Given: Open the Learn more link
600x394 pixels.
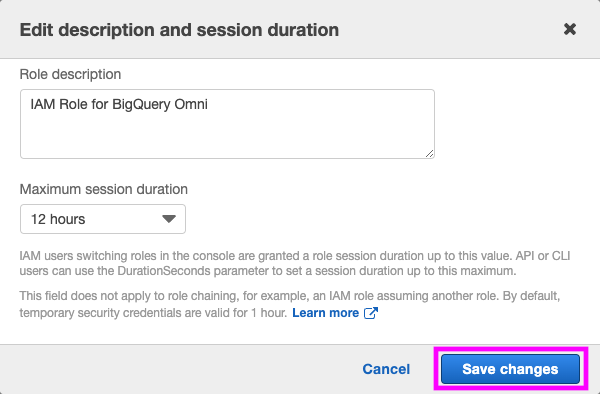Looking at the screenshot, I should coord(326,313).
